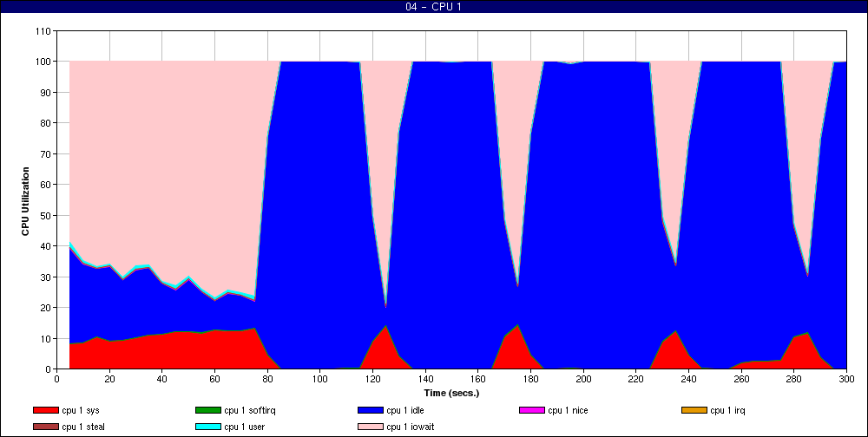Click the 180 label on the time axis
This screenshot has width=868, height=437.
[x=531, y=379]
